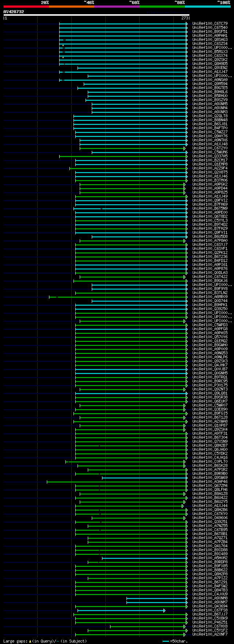Viewport: 234px width, 644px height.
Task: Open hit UniRef100_A9PAH1
Action: coord(210,36)
